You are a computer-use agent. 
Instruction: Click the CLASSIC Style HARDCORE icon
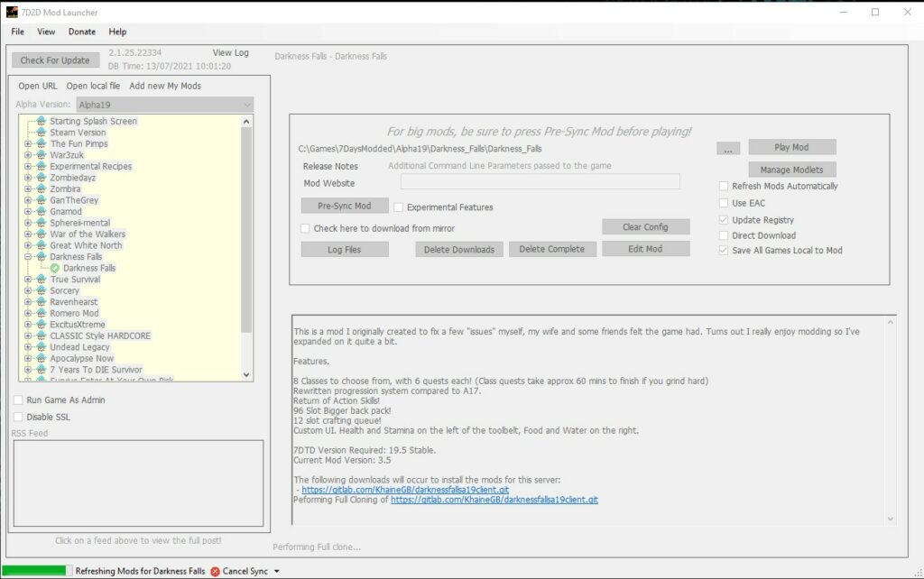click(42, 335)
